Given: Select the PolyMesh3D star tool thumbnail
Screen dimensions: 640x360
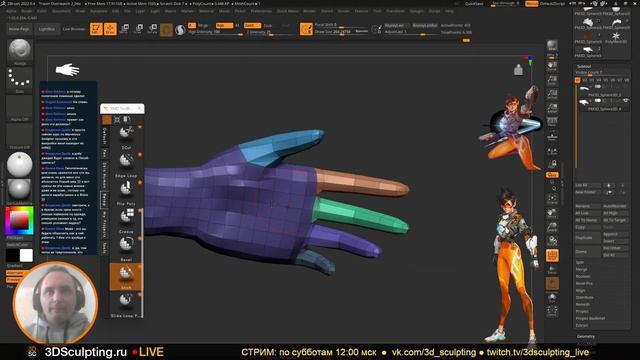Looking at the screenshot, I should pos(616,36).
